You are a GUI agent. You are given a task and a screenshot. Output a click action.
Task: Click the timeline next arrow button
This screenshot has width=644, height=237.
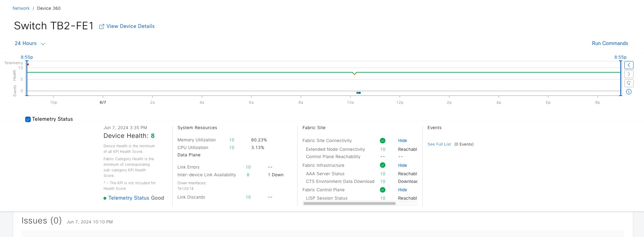point(629,74)
